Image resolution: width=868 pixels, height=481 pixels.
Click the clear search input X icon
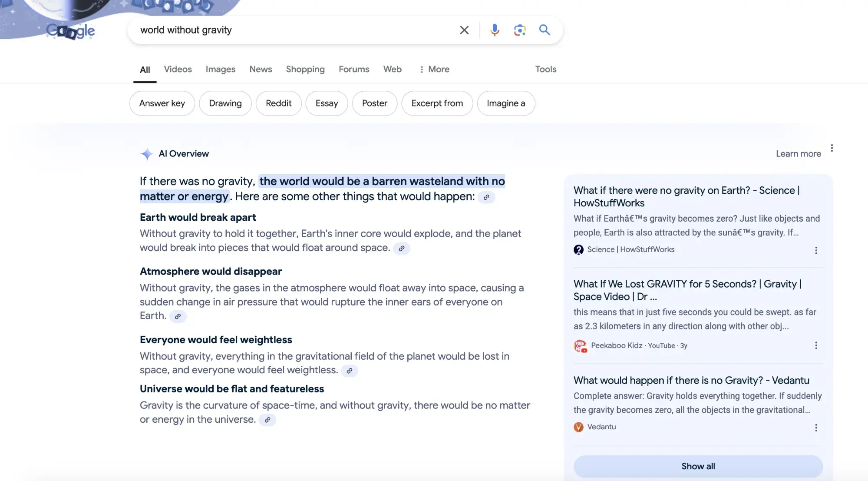(465, 29)
